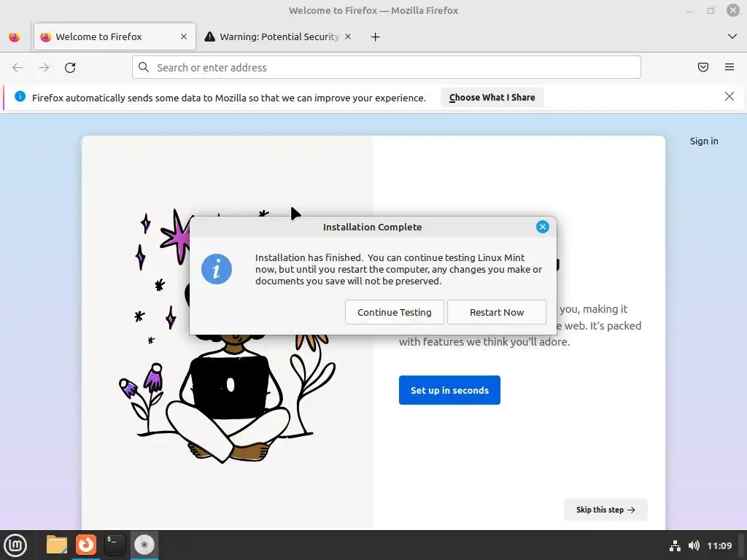Close the Mozilla Firefox window

coord(732,10)
